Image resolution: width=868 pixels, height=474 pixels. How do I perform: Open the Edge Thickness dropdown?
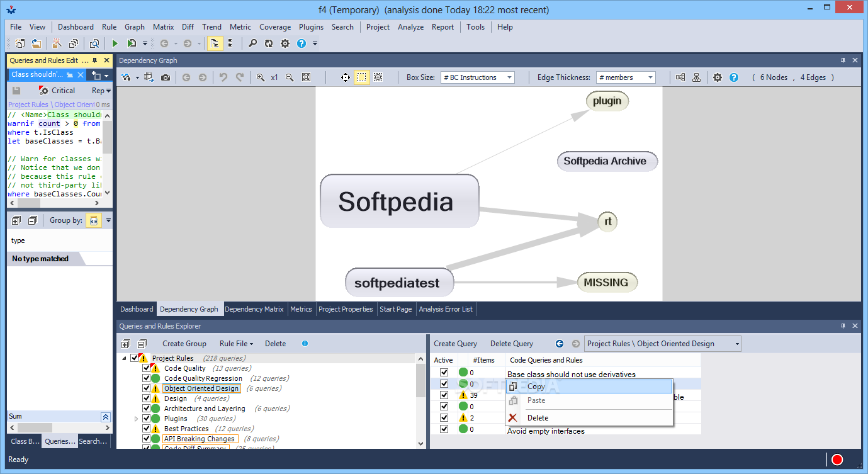(626, 77)
